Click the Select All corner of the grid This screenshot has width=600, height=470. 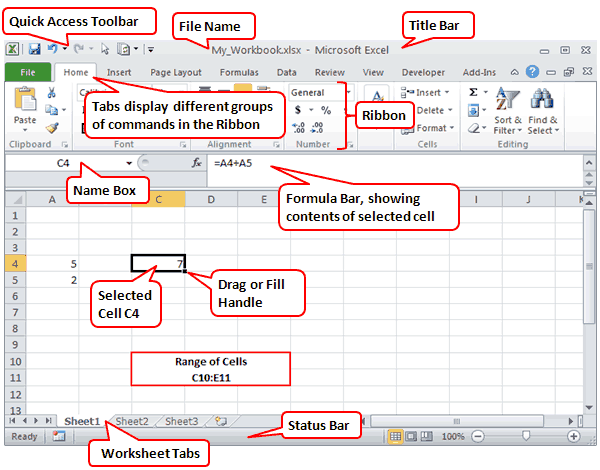(x=16, y=199)
